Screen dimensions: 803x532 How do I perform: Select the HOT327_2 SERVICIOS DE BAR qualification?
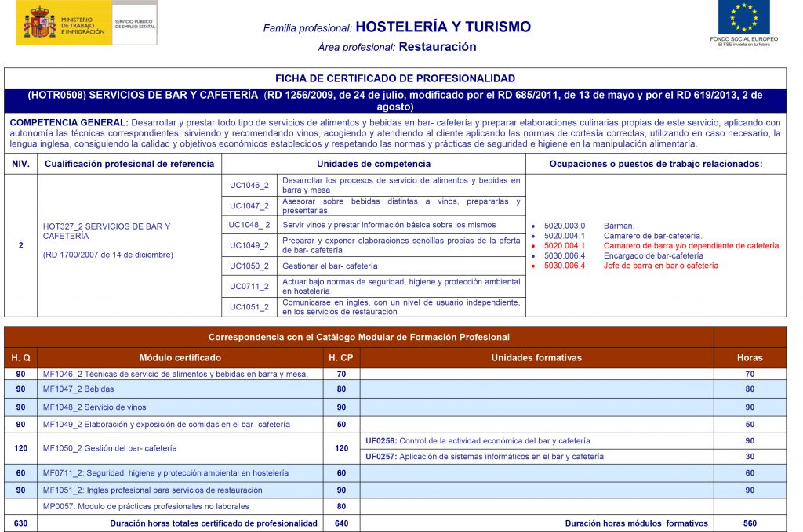(107, 231)
